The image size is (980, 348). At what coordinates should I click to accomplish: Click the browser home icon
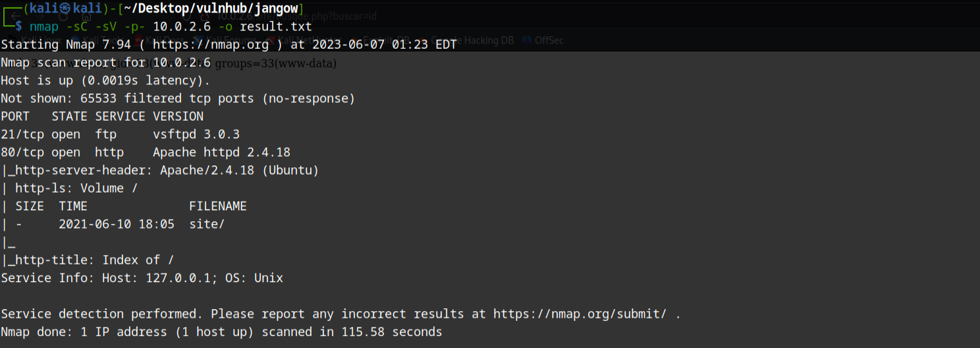point(86,16)
